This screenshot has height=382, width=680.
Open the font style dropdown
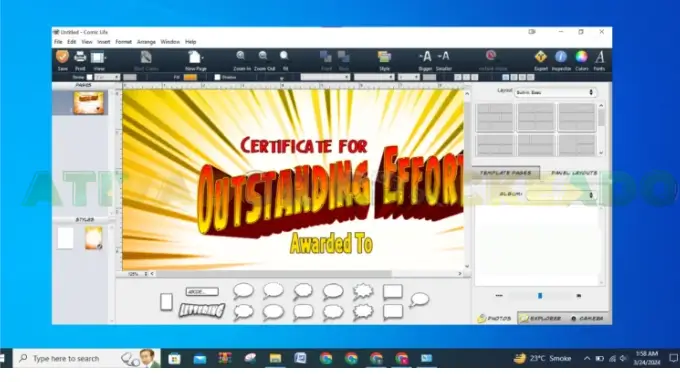click(x=374, y=77)
